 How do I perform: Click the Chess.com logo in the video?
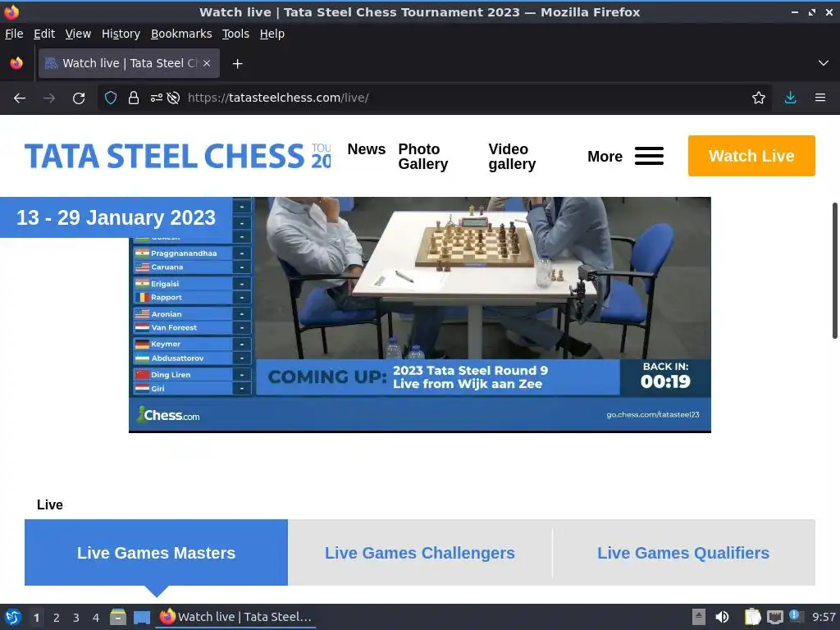[168, 414]
